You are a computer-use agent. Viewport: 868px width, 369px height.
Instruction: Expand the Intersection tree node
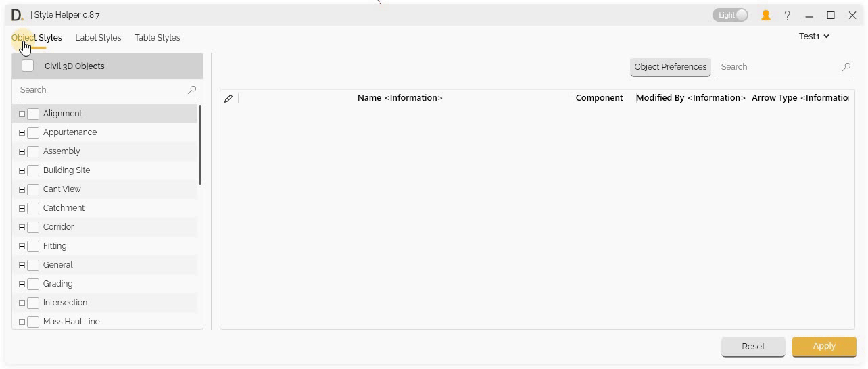(22, 303)
